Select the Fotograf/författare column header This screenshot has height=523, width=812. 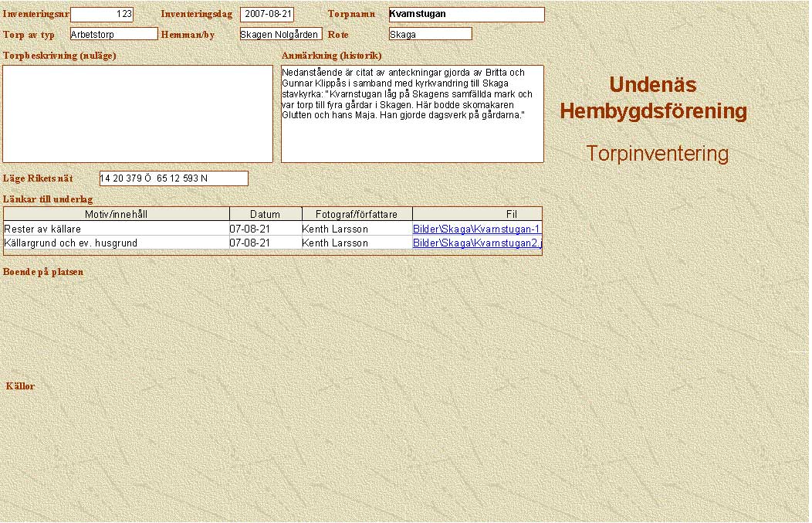point(356,214)
